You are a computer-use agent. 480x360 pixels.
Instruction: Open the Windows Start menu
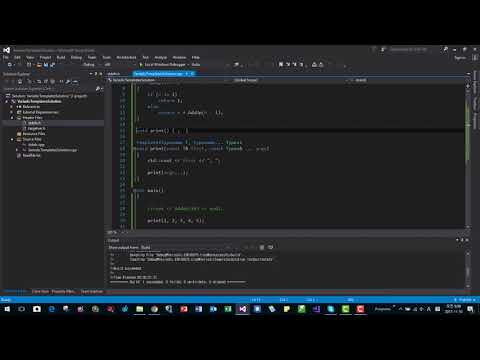7,309
